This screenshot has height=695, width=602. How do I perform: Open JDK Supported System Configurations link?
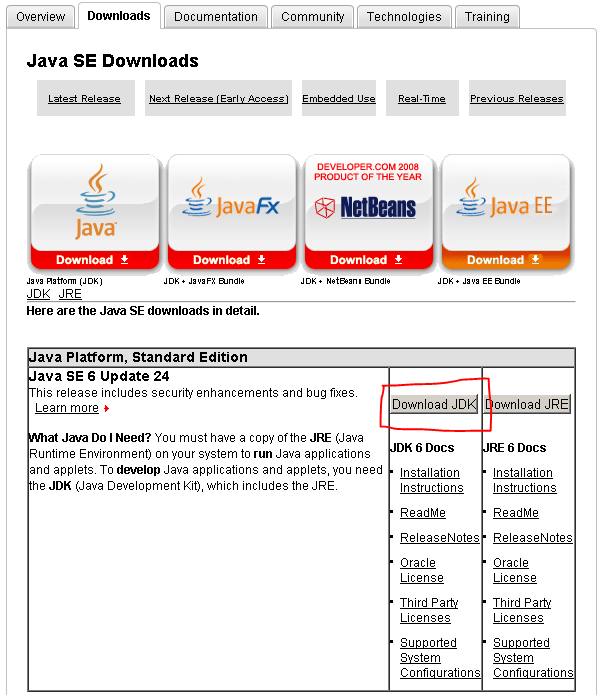click(440, 658)
